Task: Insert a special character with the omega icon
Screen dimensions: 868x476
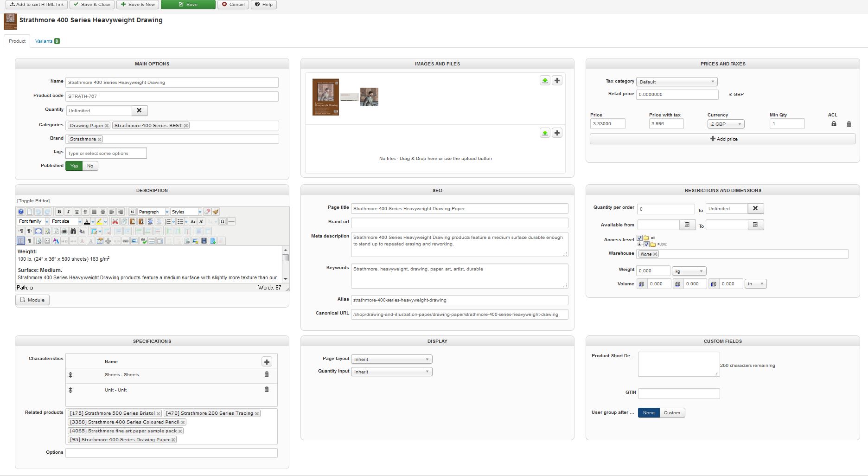Action: pyautogui.click(x=223, y=221)
